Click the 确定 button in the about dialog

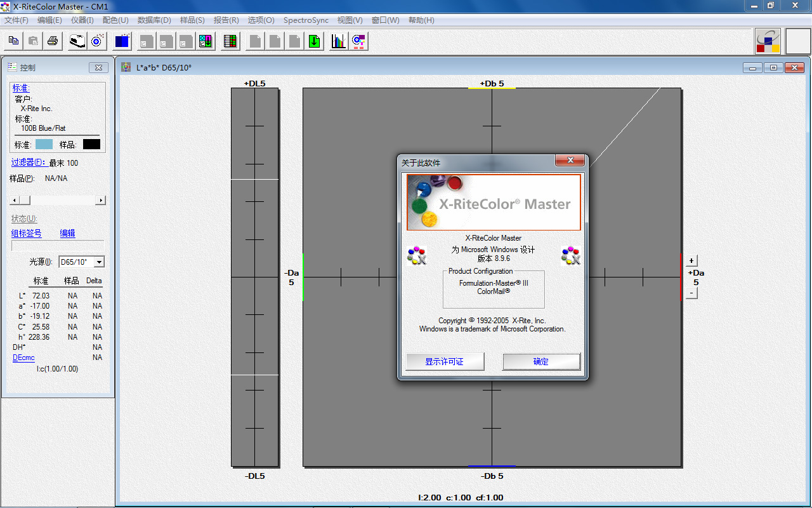(x=541, y=361)
